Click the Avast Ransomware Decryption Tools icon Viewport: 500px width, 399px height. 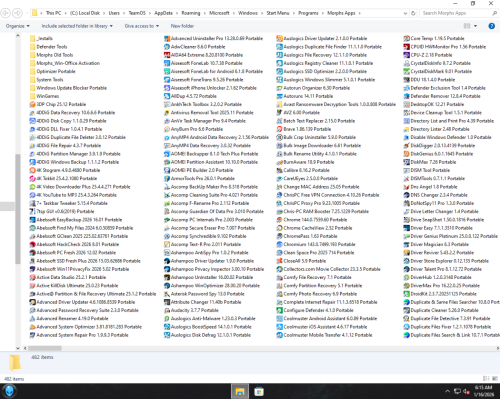(280, 104)
